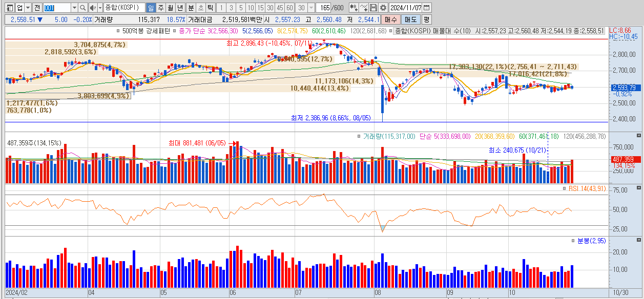Click the floppy disk save icon
This screenshot has height=299, width=644.
click(373, 8)
